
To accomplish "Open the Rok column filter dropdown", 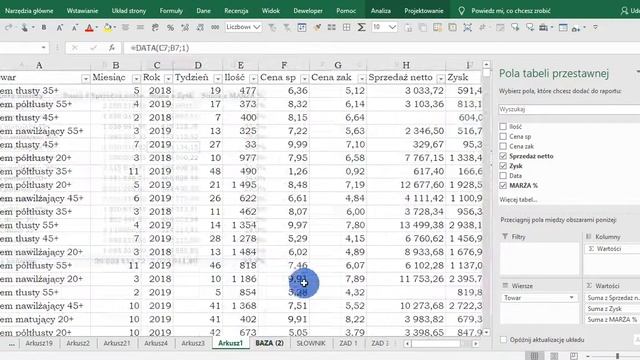I will coord(168,78).
